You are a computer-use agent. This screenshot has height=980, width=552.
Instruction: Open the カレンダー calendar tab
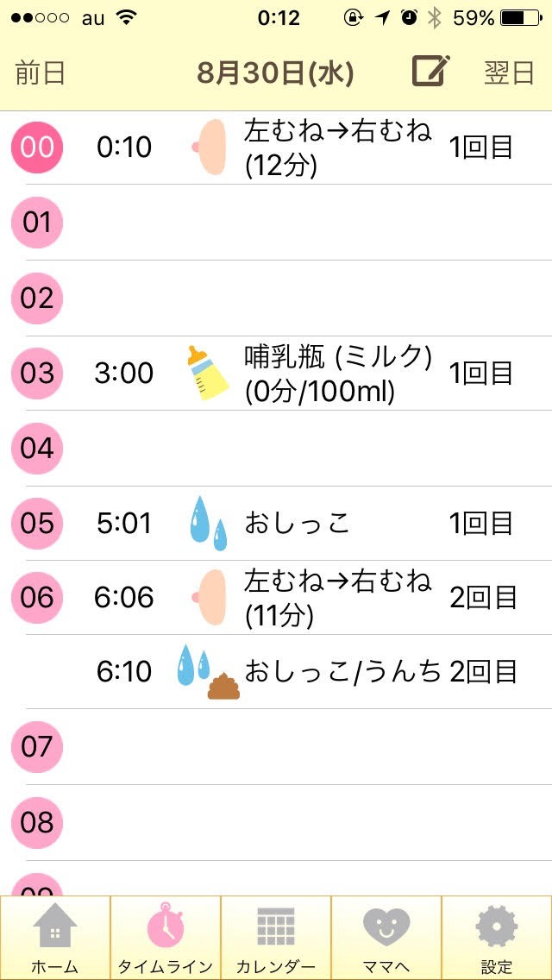pos(276,937)
